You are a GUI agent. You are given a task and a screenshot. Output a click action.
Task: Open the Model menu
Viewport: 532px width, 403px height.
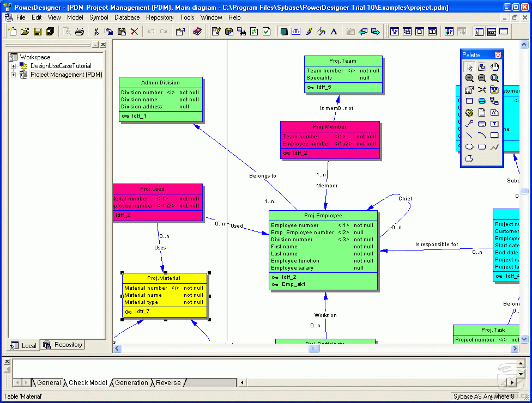tap(75, 17)
